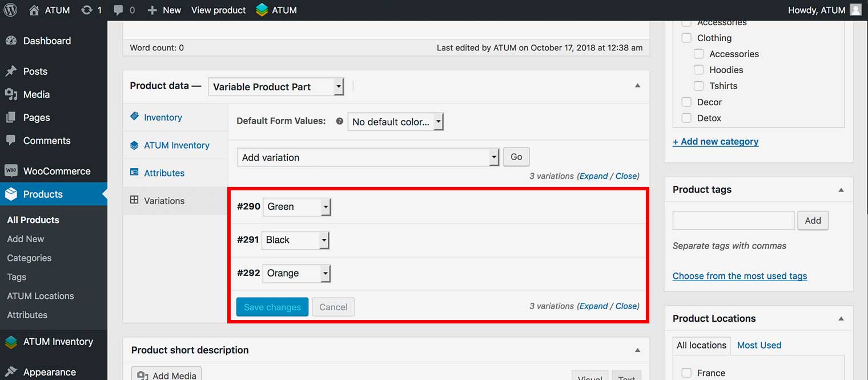Click the WordPress logo icon

click(x=10, y=10)
